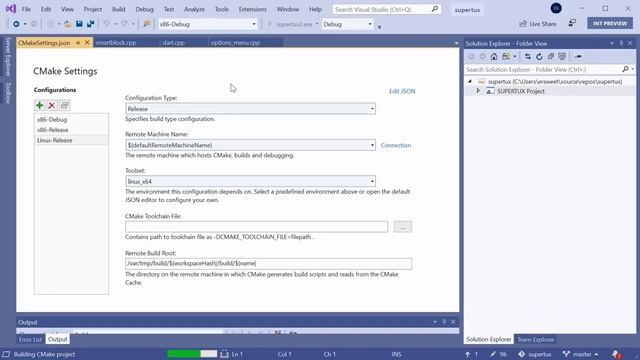Close the CMakeSettings.json tab
This screenshot has width=640, height=360.
pos(87,42)
